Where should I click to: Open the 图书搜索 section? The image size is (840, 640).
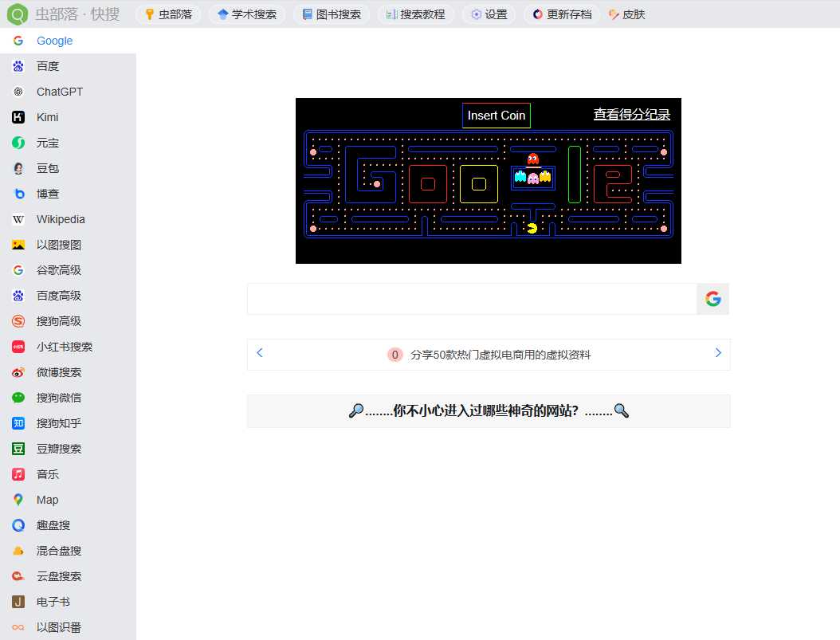click(332, 14)
